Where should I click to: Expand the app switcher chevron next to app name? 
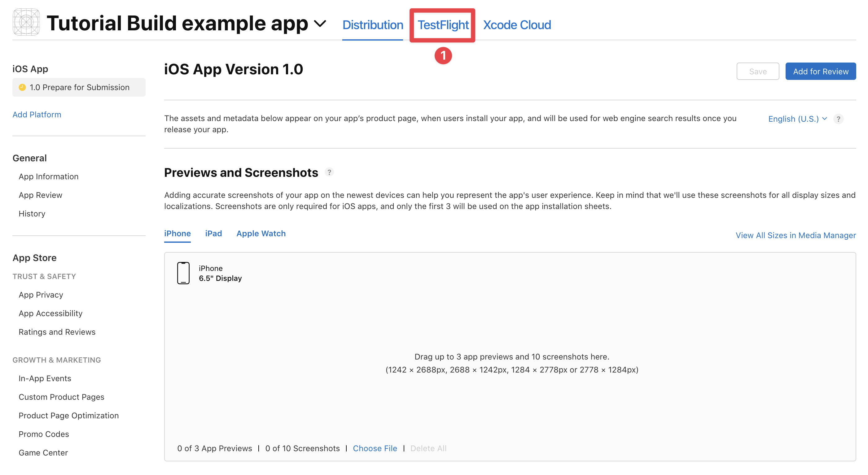[x=320, y=24]
